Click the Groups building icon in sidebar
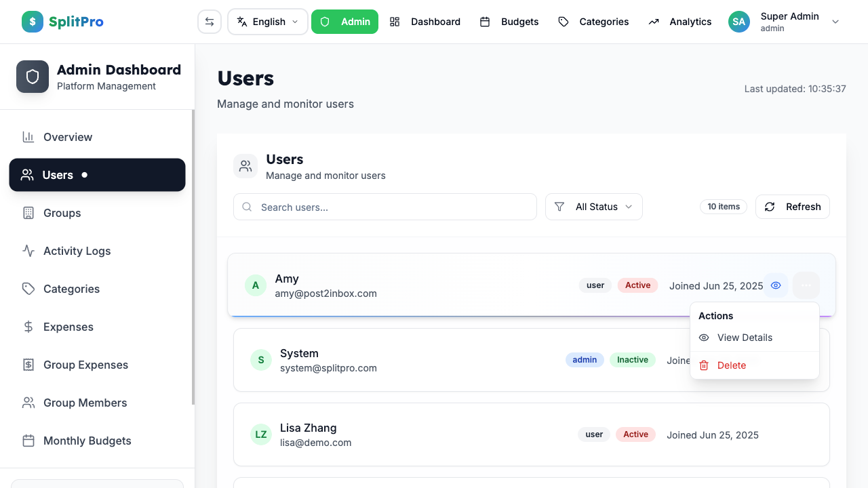 point(28,213)
